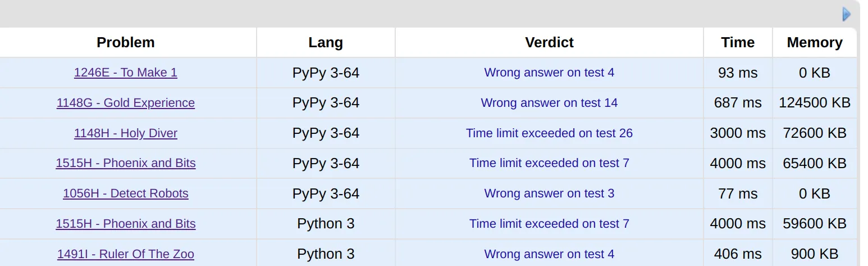Click the Lang column header
Screen dimensions: 868x266
[x=326, y=43]
